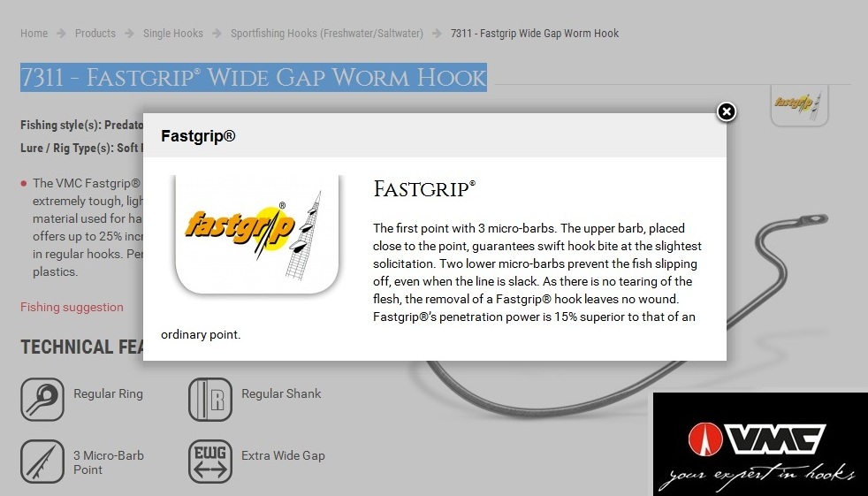Open Products breadcrumb link

point(95,34)
